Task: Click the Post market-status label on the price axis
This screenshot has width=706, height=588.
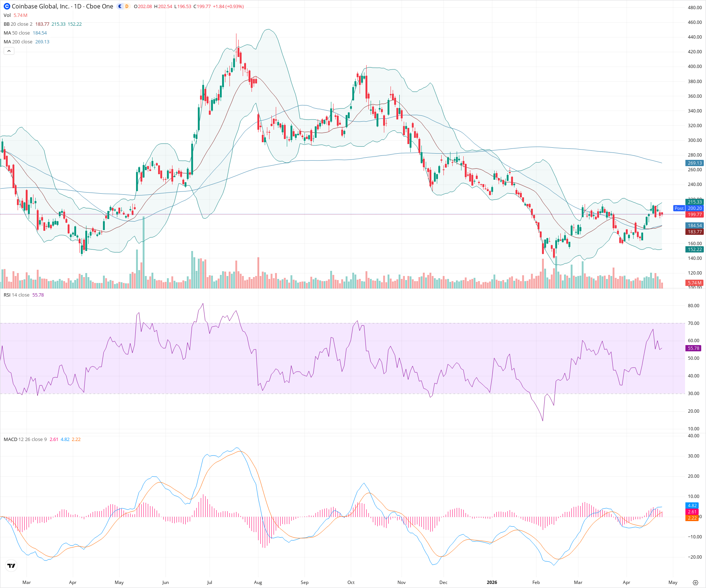Action: 679,208
